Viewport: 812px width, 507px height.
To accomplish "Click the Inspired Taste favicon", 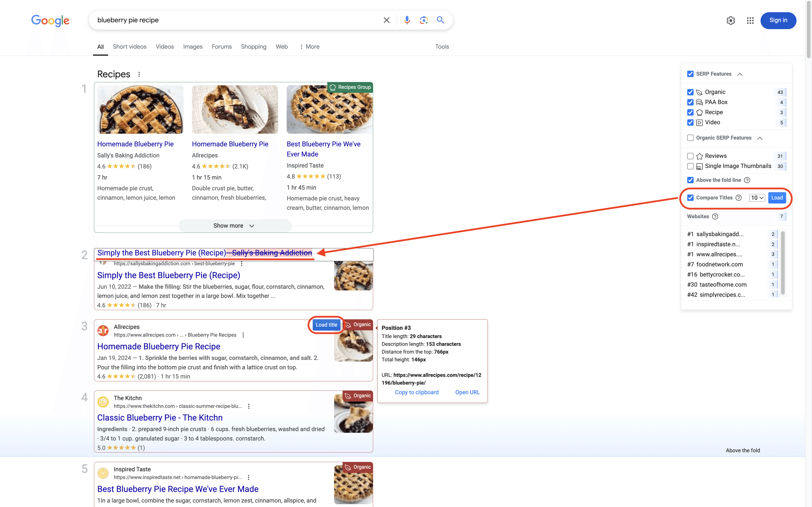I will click(103, 473).
